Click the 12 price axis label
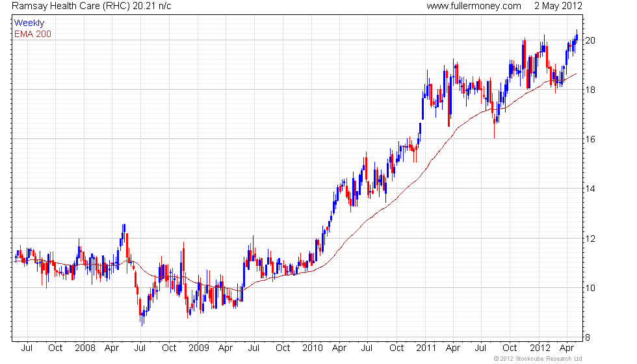This screenshot has height=364, width=637. 590,239
